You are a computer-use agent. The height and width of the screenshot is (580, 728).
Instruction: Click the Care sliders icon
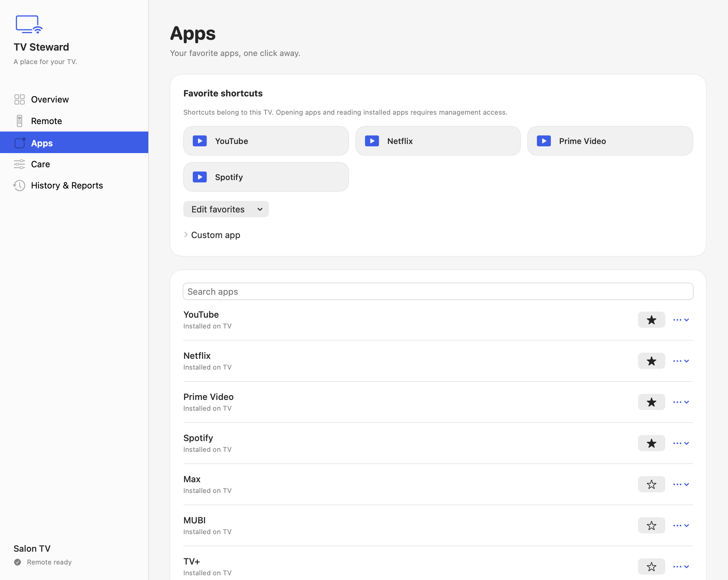tap(20, 164)
